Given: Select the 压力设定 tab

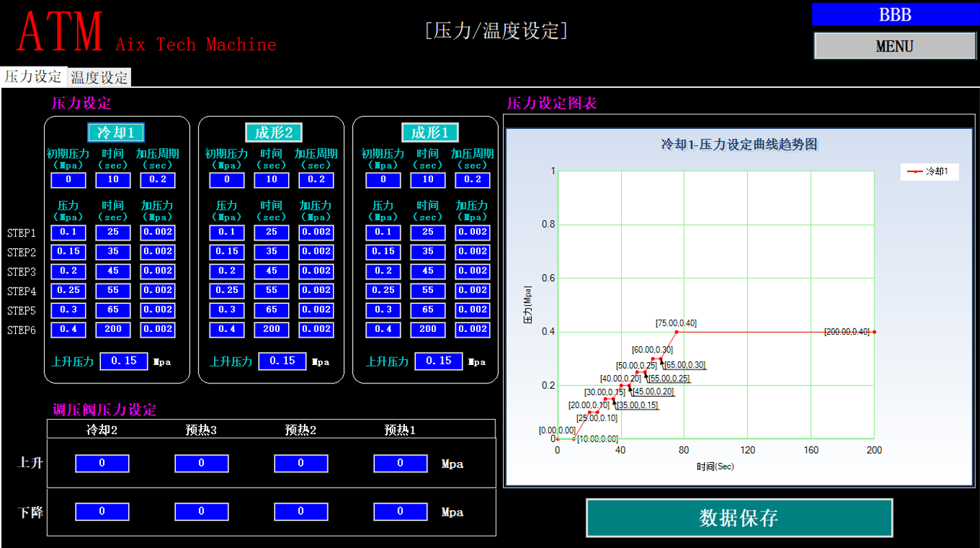Looking at the screenshot, I should tap(32, 77).
